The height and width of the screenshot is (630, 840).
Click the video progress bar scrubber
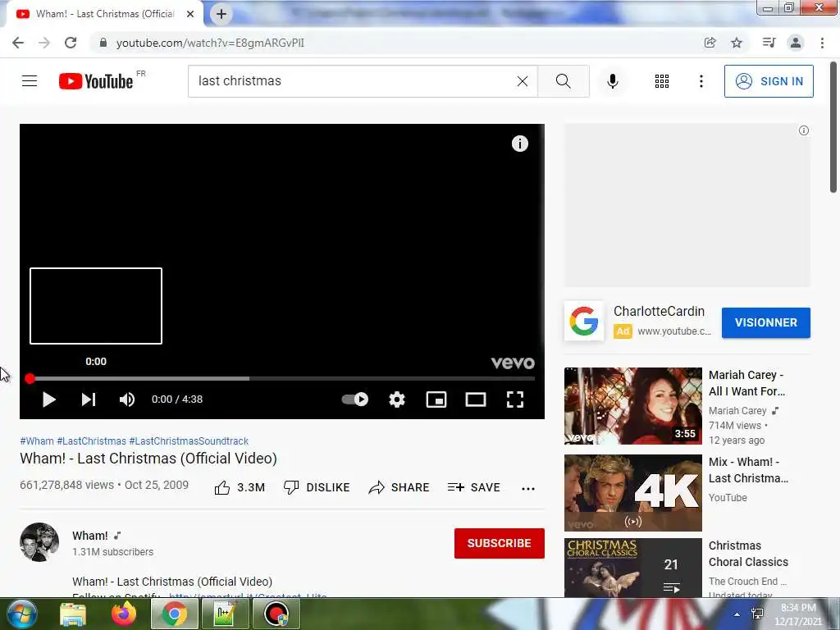[x=30, y=379]
